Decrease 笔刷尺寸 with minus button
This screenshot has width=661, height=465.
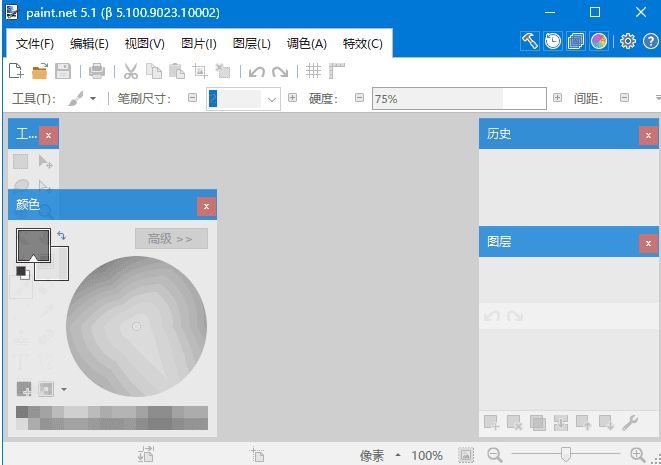pyautogui.click(x=192, y=98)
